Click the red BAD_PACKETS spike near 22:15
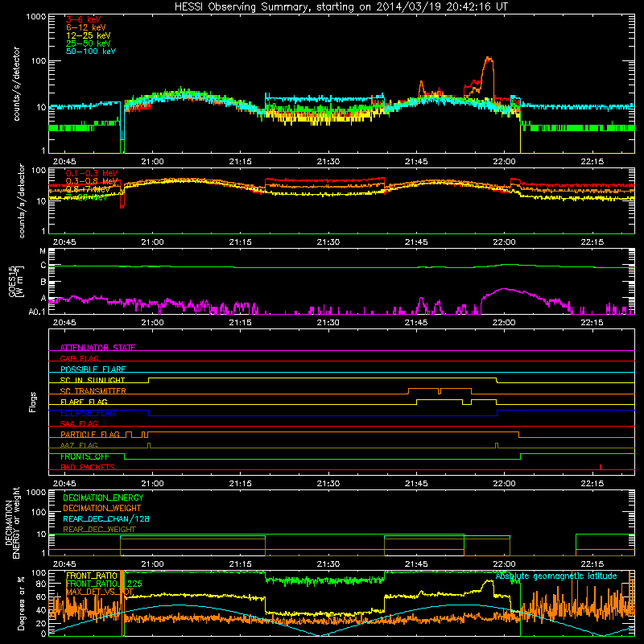This screenshot has height=644, width=644. tap(601, 467)
